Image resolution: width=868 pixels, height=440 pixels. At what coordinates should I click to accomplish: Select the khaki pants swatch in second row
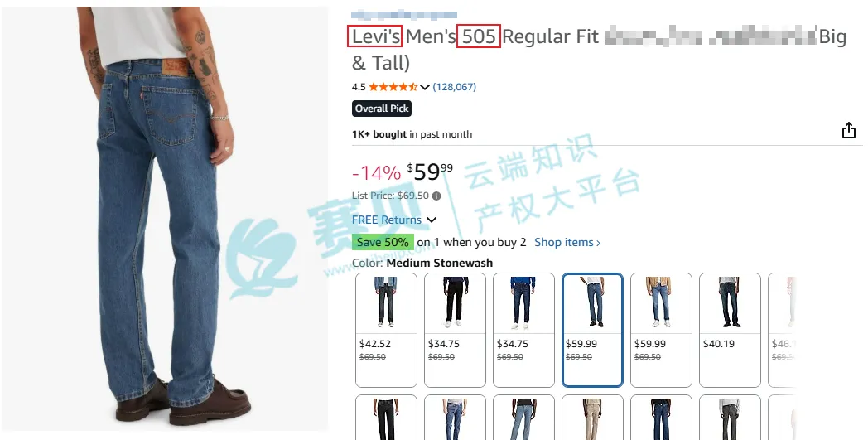tap(592, 418)
